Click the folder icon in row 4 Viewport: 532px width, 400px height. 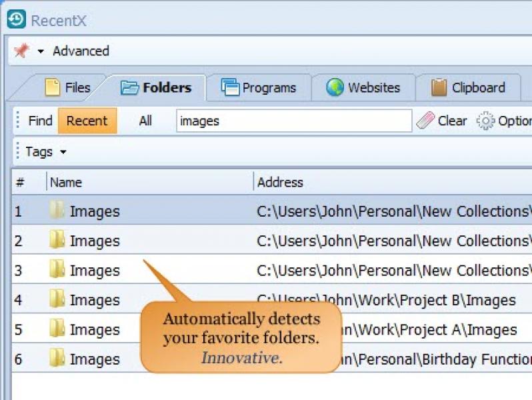(57, 298)
